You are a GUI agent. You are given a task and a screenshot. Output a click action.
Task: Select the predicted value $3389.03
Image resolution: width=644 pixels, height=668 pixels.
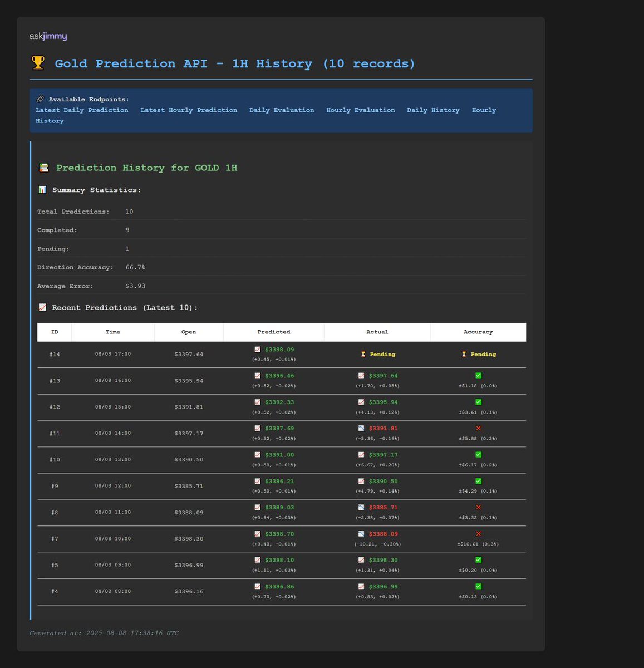[279, 507]
